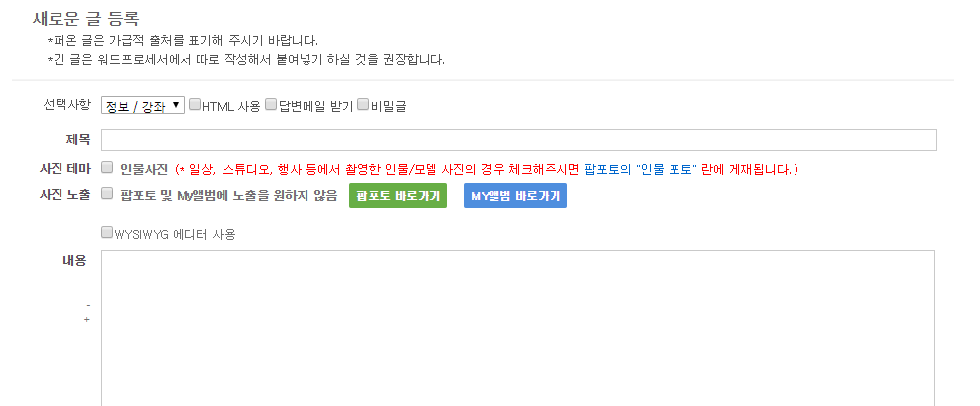Click the blue MY앨범 바로가기 button
The height and width of the screenshot is (406, 980).
(x=516, y=196)
